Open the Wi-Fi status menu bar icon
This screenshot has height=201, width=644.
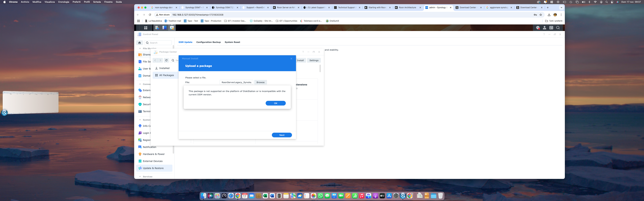[595, 2]
